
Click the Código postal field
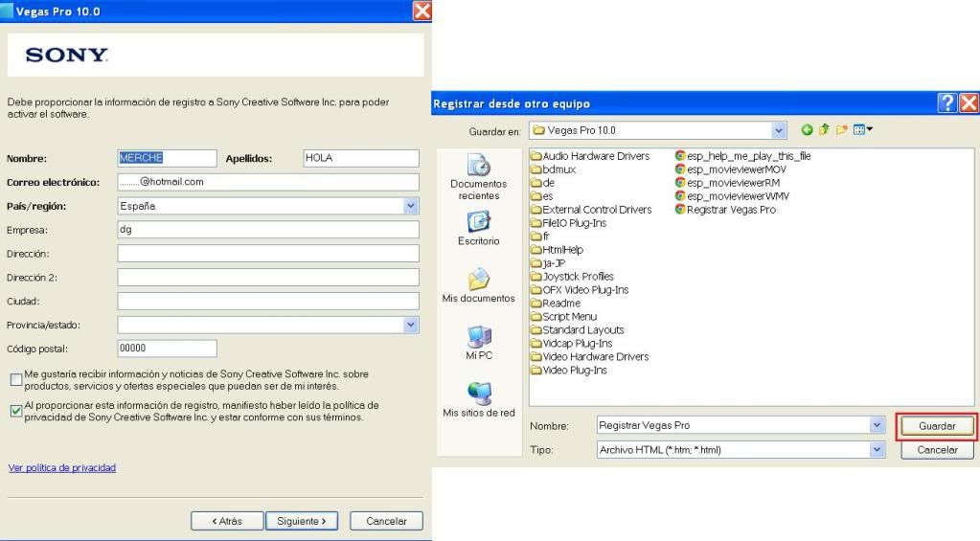[167, 348]
